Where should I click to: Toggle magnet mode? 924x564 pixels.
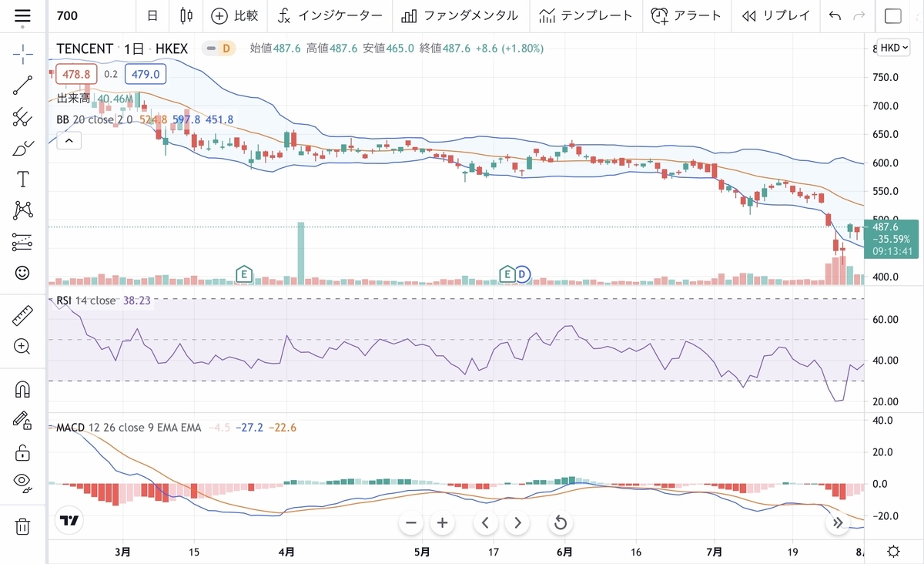(23, 390)
